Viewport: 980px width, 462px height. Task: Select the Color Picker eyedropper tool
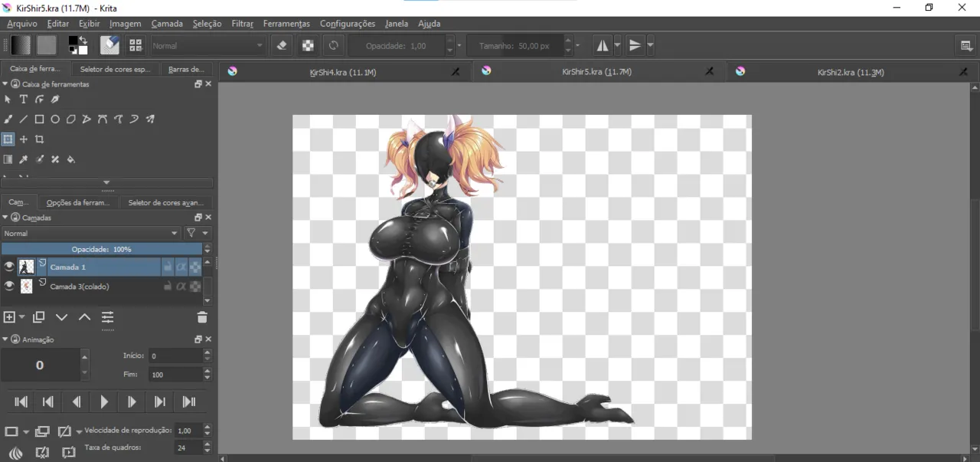[x=24, y=159]
